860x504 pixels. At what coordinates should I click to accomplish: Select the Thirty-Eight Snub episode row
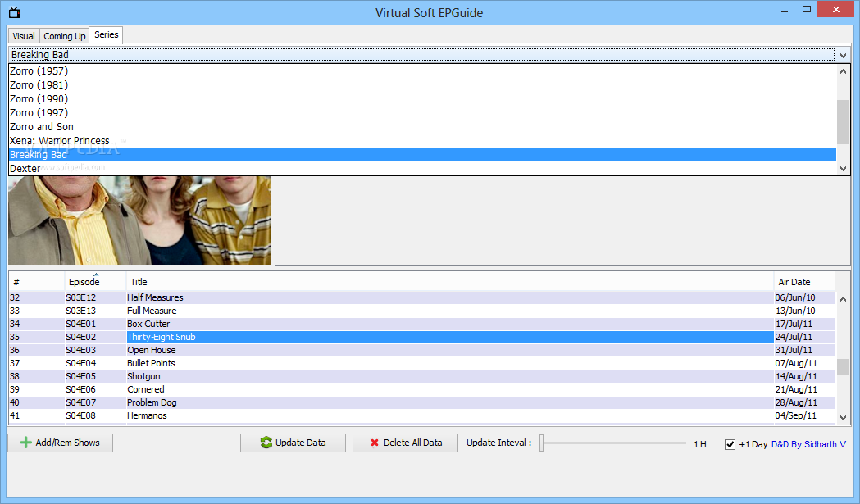(421, 338)
